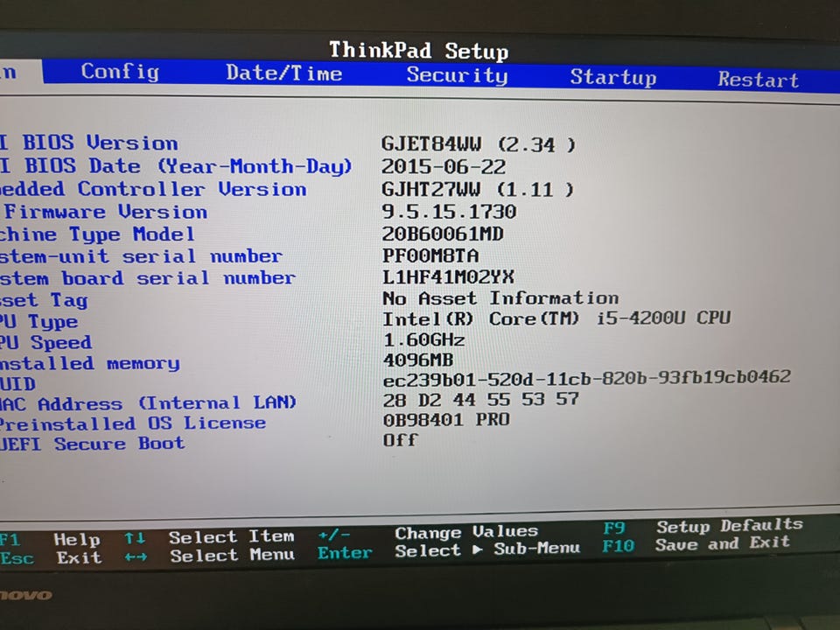Screen dimensions: 840x630
Task: Select CPU speed value 1.60GHz
Action: 423,339
